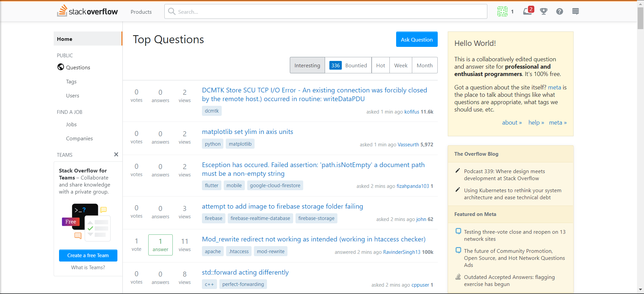Open the meta » link
Screen dimensions: 644x294
[558, 123]
